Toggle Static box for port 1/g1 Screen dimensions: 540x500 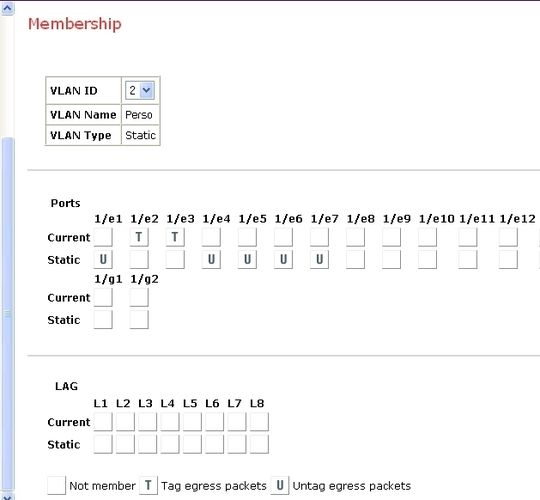[x=103, y=320]
